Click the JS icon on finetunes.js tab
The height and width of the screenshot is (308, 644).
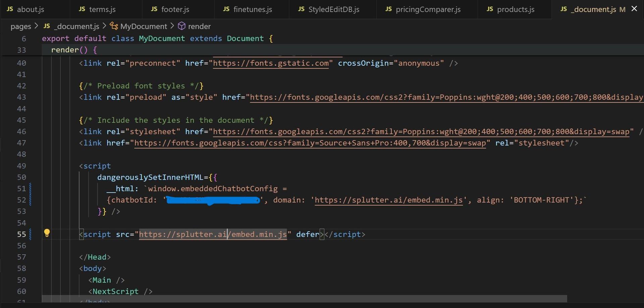(x=226, y=9)
